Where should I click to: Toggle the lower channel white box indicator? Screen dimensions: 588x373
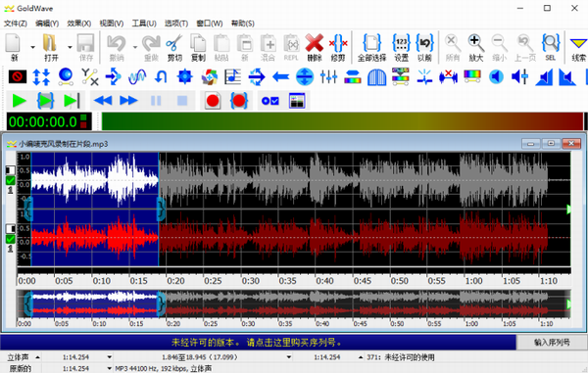coord(11,228)
